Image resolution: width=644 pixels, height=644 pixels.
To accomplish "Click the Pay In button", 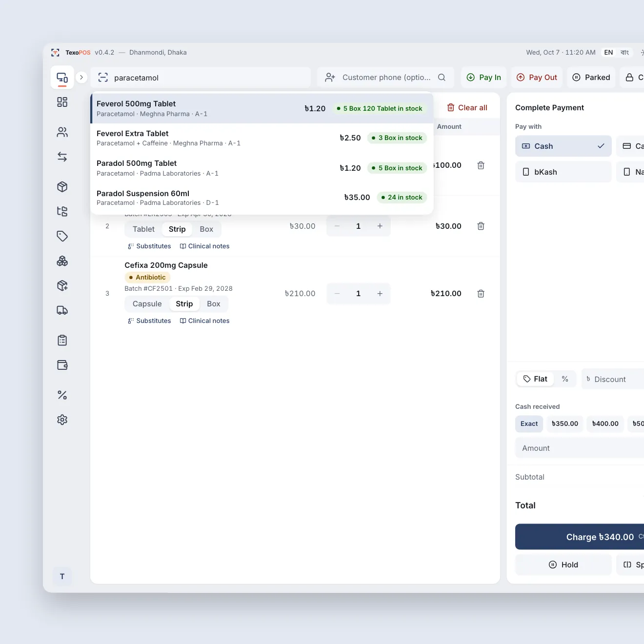I will (x=484, y=77).
